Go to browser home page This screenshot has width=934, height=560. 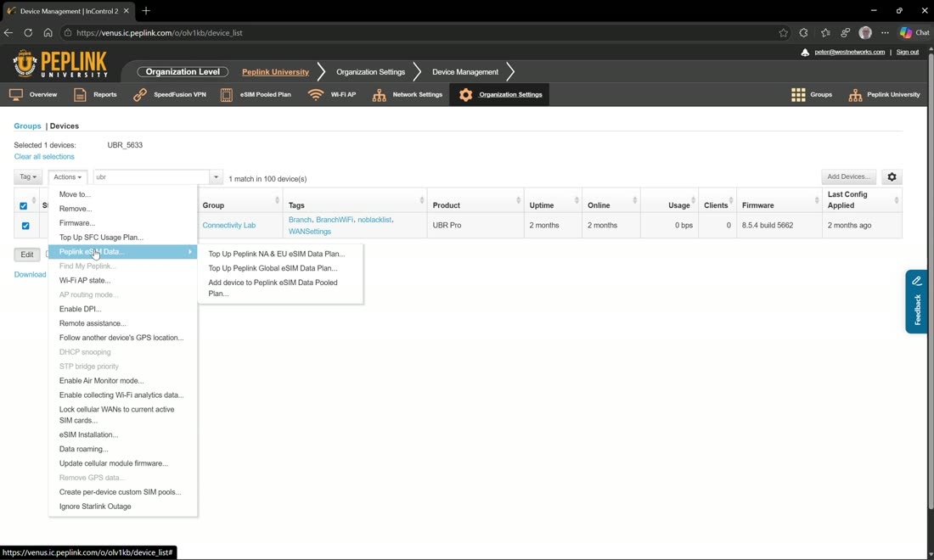tap(48, 33)
